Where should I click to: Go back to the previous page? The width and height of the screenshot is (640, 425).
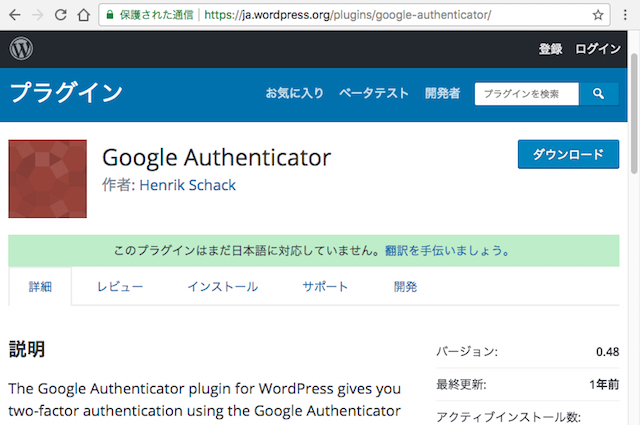[15, 15]
